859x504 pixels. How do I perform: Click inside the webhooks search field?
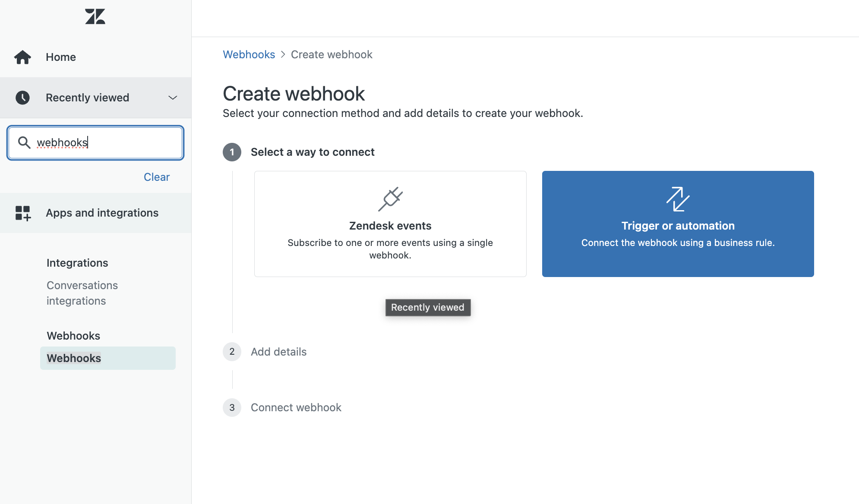click(x=95, y=142)
